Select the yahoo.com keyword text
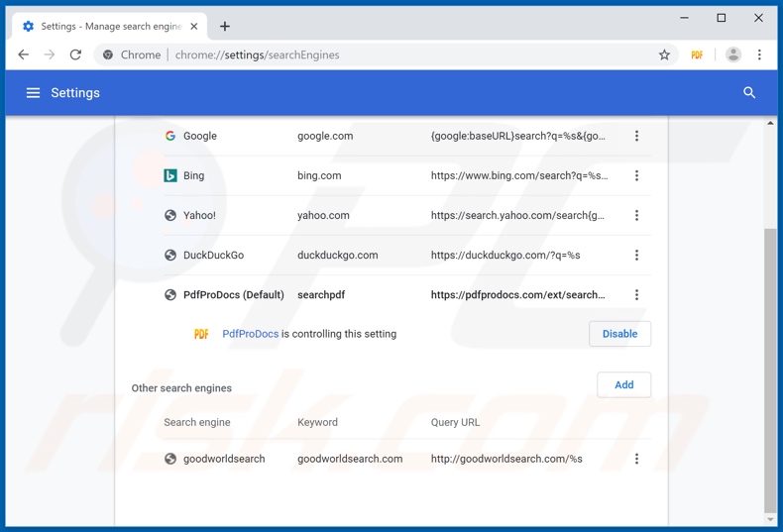The height and width of the screenshot is (532, 783). (323, 215)
